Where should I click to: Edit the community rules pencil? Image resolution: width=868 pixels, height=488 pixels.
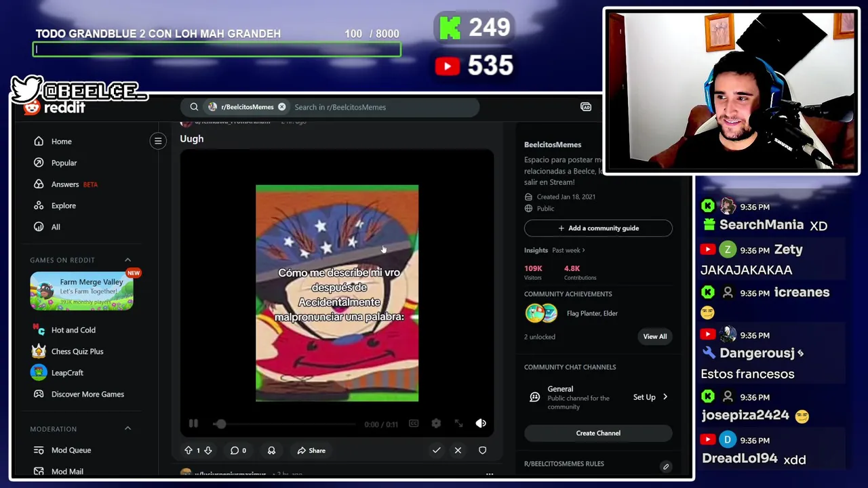[666, 466]
